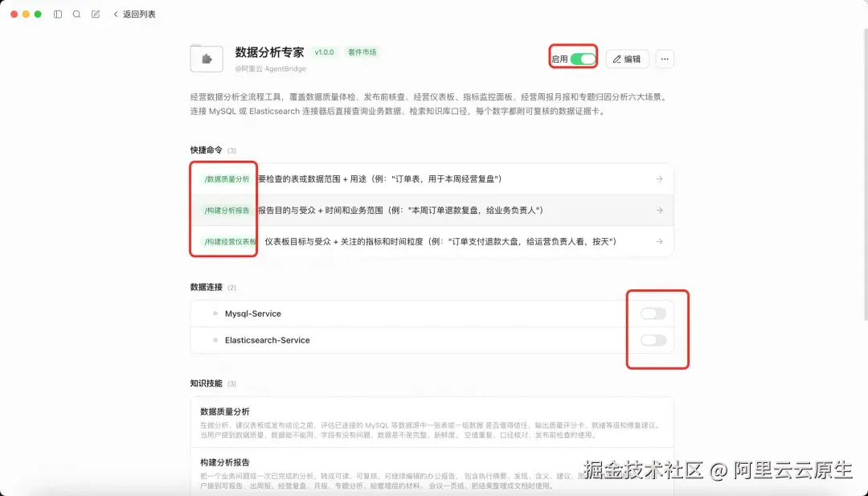
Task: Select the /构建分析报告 command tag
Action: [227, 211]
